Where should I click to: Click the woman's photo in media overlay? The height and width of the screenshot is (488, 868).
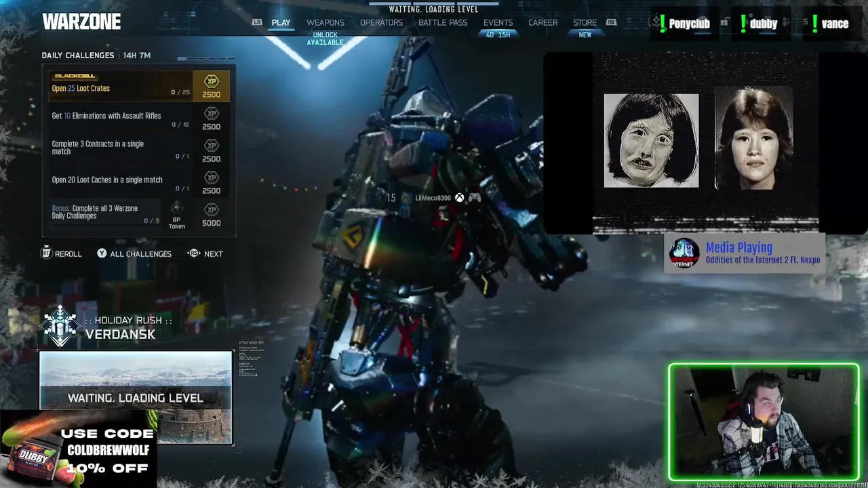coord(753,138)
